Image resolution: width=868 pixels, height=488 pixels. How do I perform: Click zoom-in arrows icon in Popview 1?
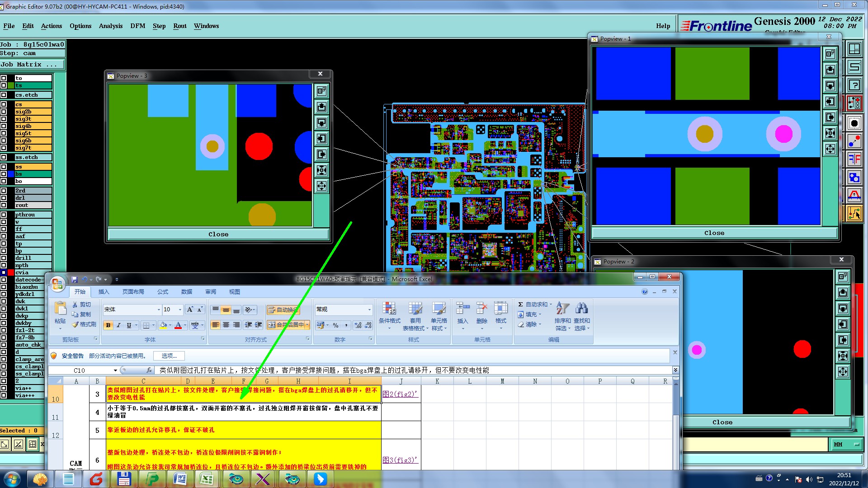[830, 133]
